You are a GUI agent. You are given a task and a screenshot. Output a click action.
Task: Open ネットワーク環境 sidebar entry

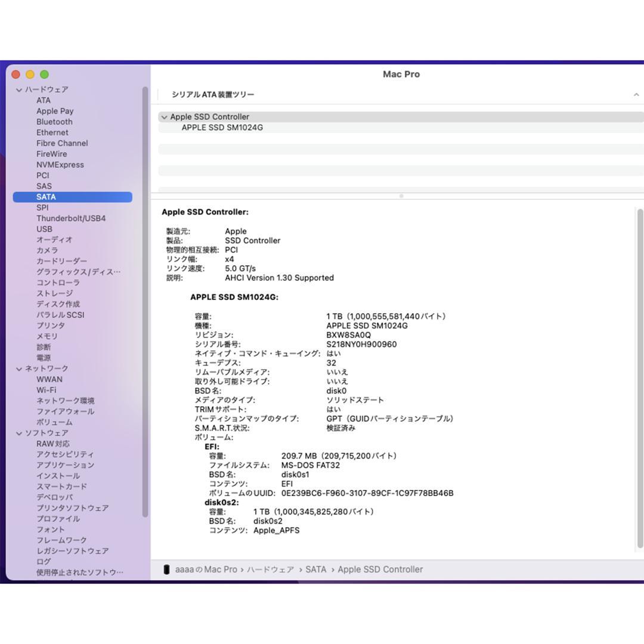point(66,401)
